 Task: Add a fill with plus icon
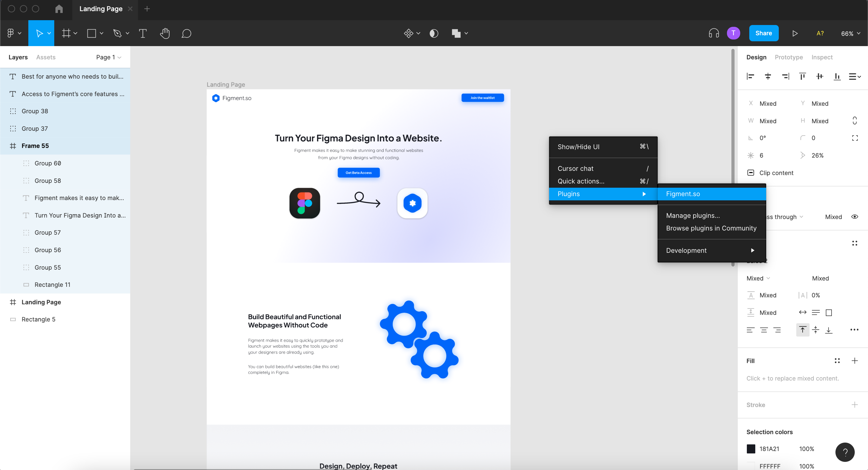[855, 361]
